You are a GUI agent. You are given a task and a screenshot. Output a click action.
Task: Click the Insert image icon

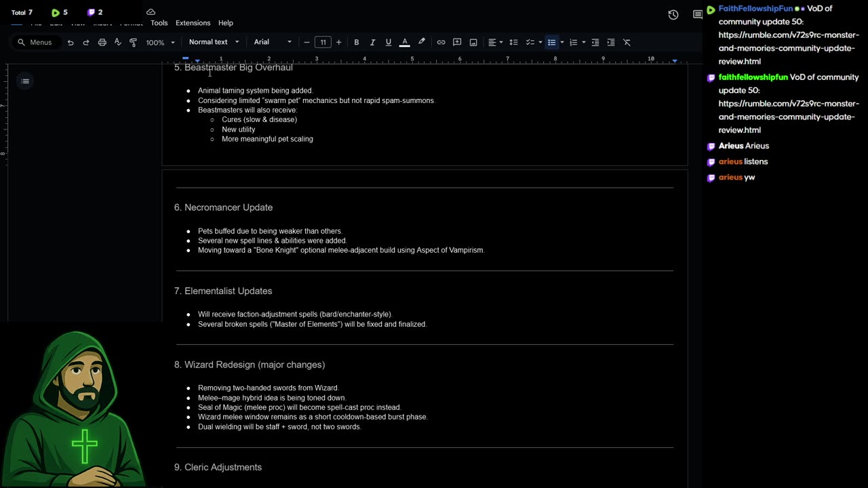click(473, 42)
